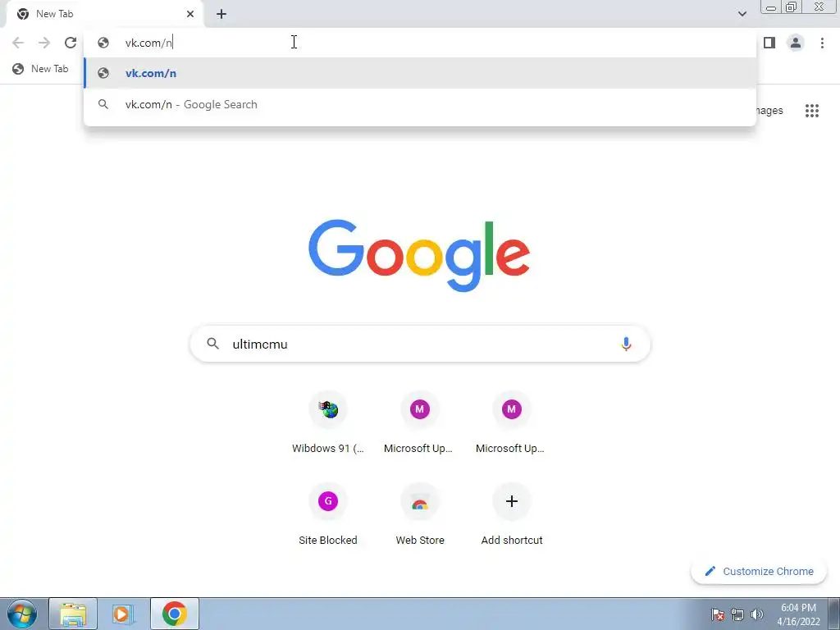Open the first Microsoft Up... shortcut
The height and width of the screenshot is (630, 840).
point(419,423)
